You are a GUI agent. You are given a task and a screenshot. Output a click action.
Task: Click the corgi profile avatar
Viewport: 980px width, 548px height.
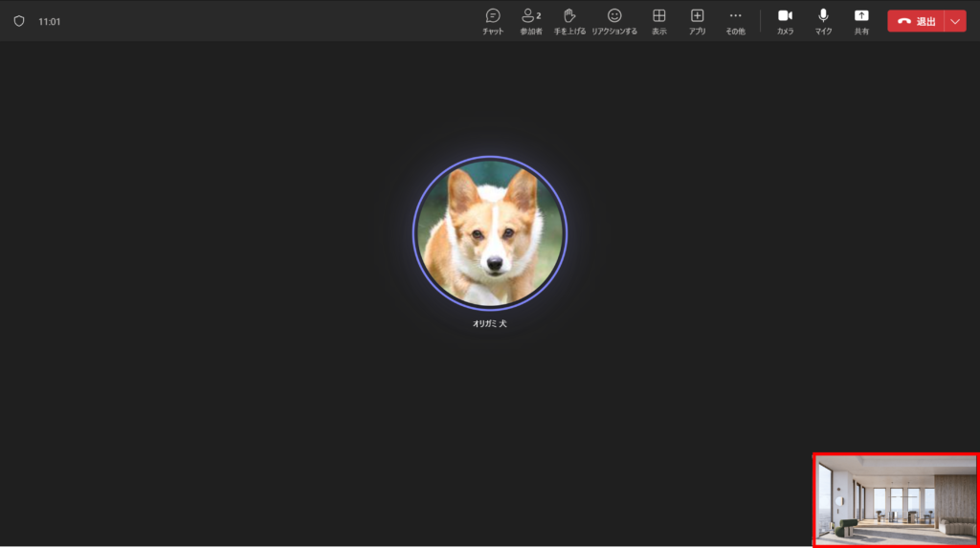click(x=490, y=232)
